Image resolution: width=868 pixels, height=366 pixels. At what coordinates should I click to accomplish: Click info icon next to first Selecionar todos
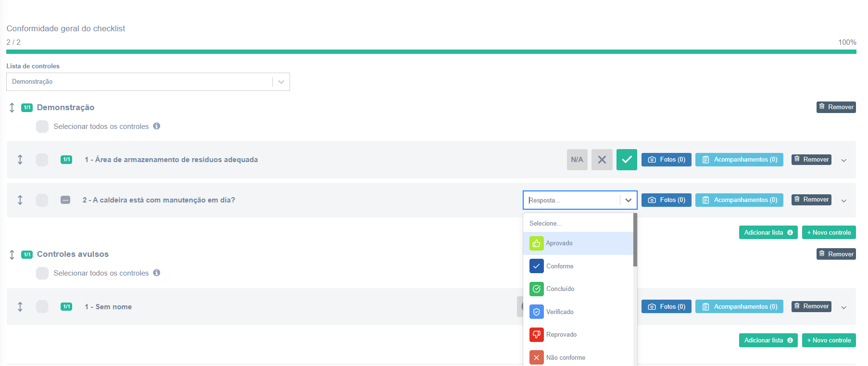pyautogui.click(x=157, y=126)
